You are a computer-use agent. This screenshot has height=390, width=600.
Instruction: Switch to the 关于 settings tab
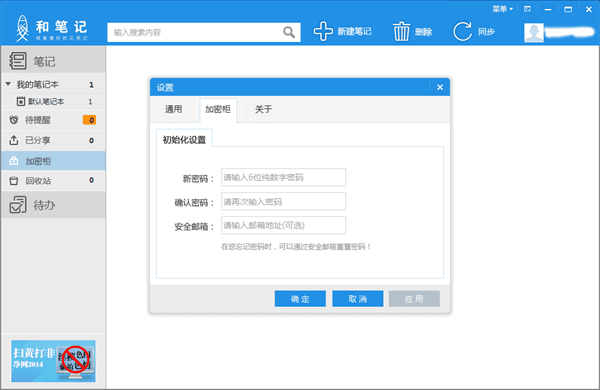tap(263, 109)
